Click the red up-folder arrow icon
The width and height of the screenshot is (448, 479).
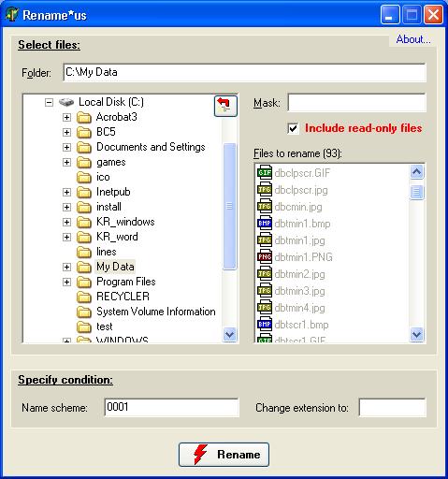225,106
